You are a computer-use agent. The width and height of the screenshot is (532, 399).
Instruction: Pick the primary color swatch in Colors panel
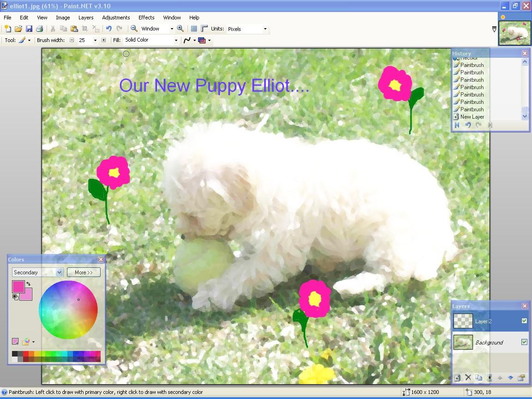coord(18,286)
